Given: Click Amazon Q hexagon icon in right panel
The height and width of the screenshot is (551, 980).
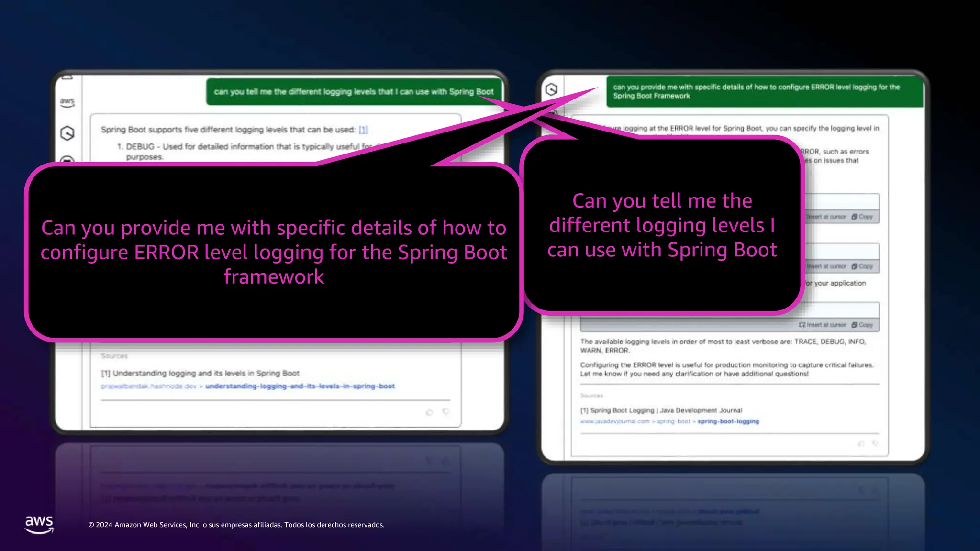Looking at the screenshot, I should pos(551,89).
